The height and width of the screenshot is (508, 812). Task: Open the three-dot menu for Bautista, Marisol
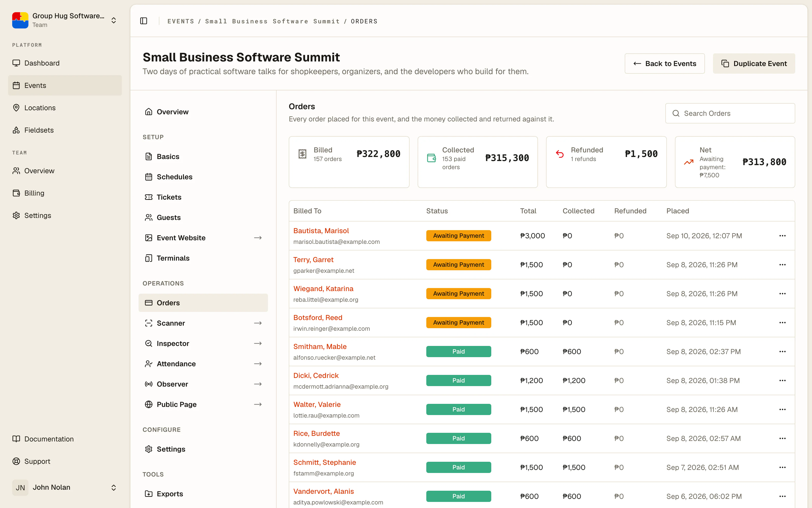[x=783, y=236]
